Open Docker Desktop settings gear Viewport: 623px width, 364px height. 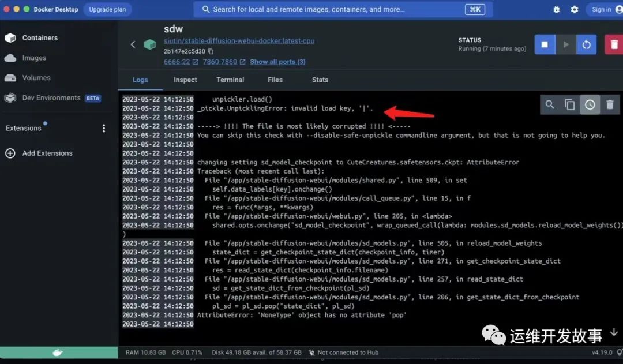[x=575, y=10]
